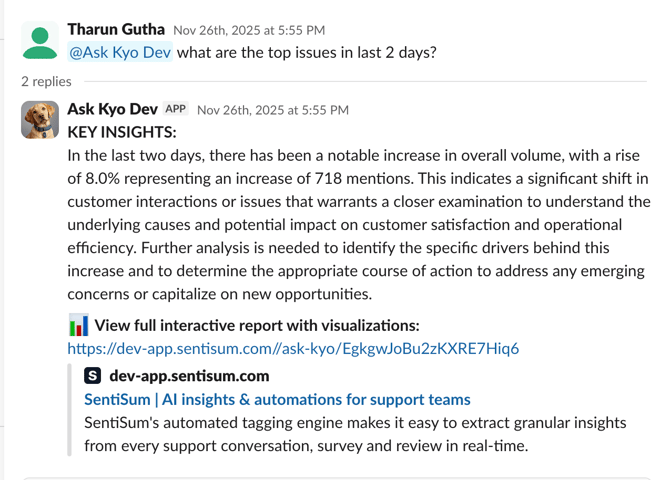Open the Ask Kyo Dev sender name

[x=112, y=109]
